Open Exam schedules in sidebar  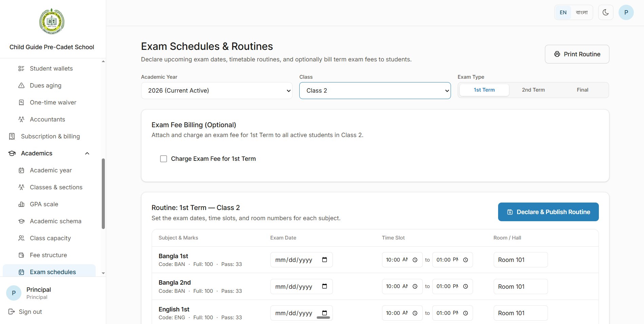pos(50,271)
